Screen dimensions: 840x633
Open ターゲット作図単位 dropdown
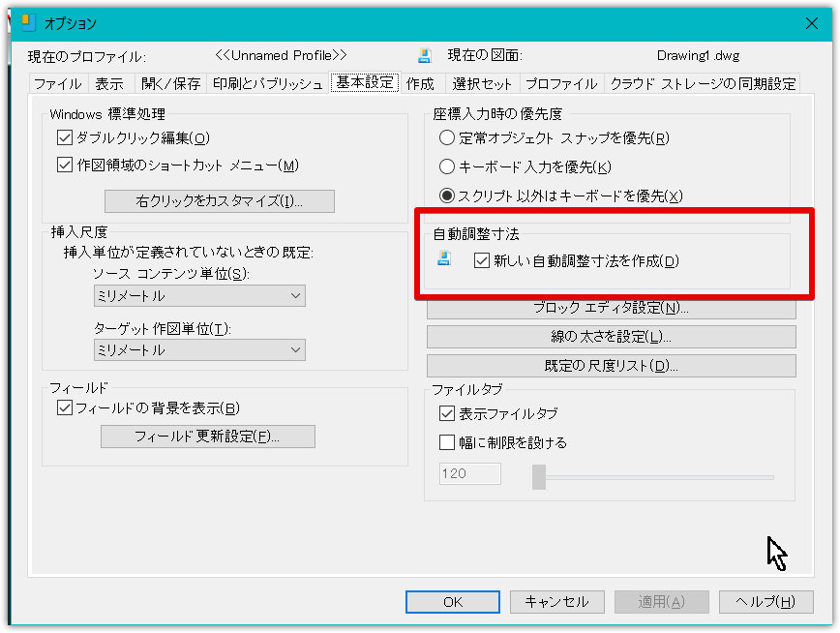point(199,350)
